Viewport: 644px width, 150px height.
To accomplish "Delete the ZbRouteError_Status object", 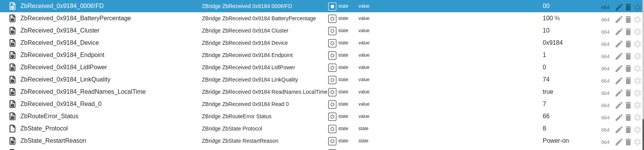I will pos(628,117).
